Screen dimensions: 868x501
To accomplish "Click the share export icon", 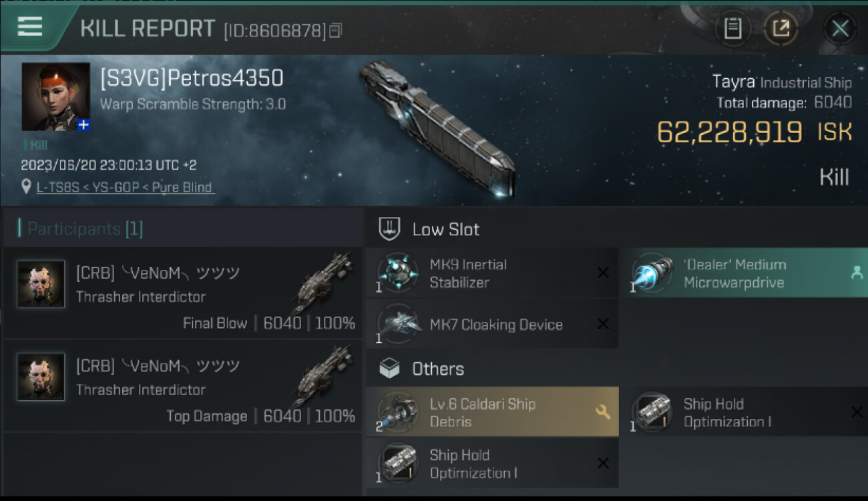I will (781, 29).
